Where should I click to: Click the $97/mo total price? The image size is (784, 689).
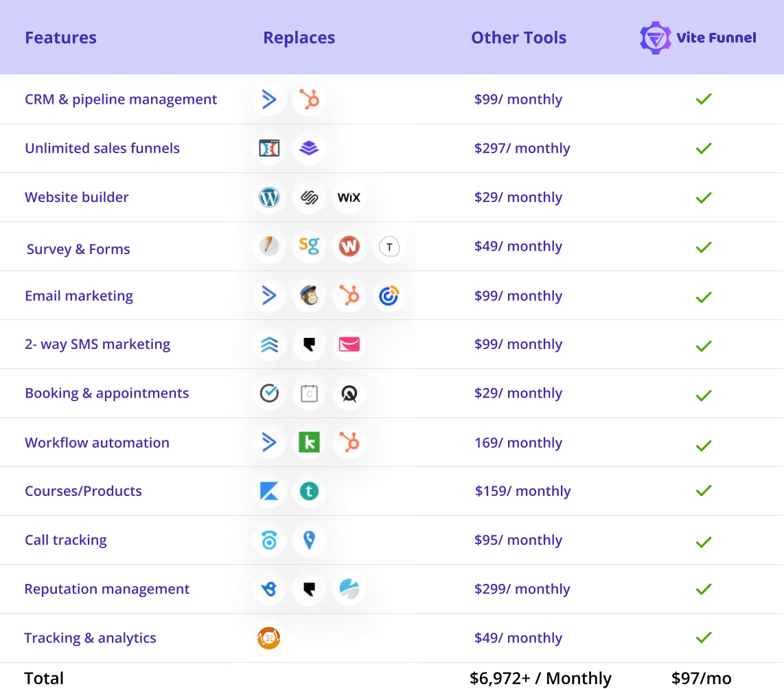pyautogui.click(x=701, y=679)
